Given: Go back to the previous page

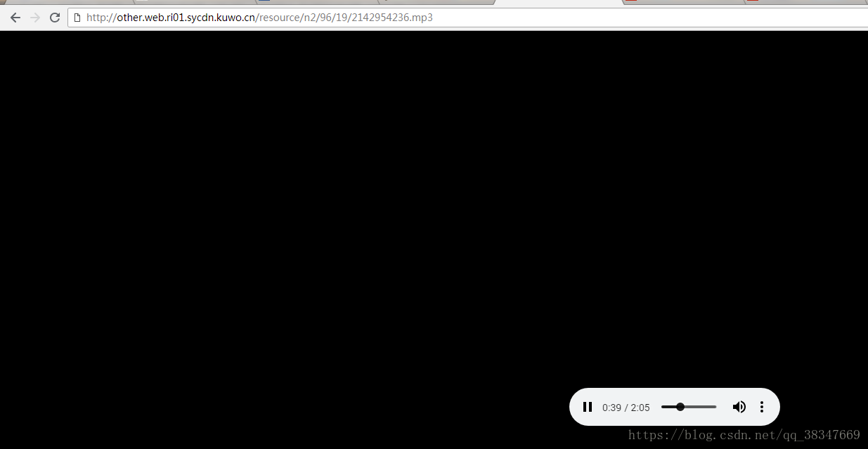Looking at the screenshot, I should coord(15,18).
